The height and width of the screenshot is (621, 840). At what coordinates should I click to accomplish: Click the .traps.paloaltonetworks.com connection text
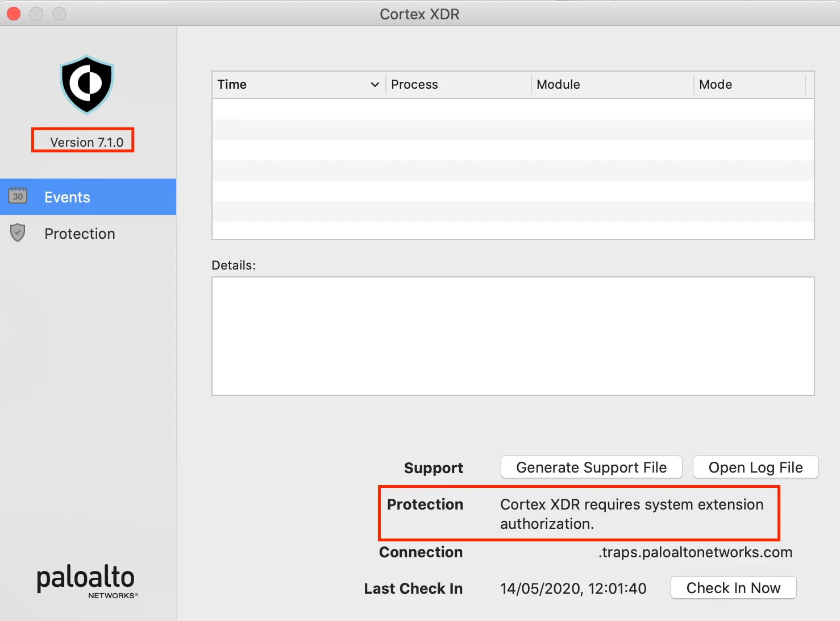pos(695,552)
